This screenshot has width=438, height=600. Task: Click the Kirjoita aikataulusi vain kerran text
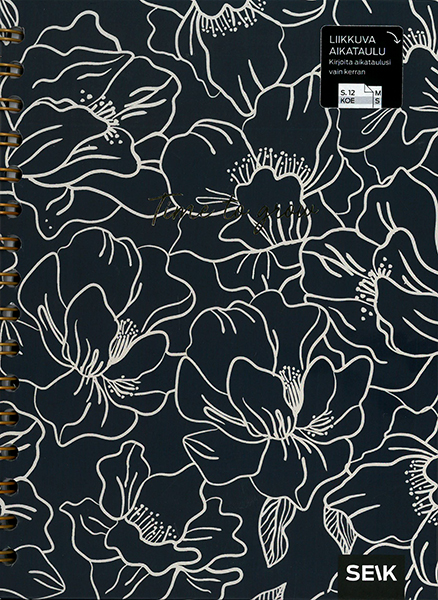pyautogui.click(x=359, y=67)
